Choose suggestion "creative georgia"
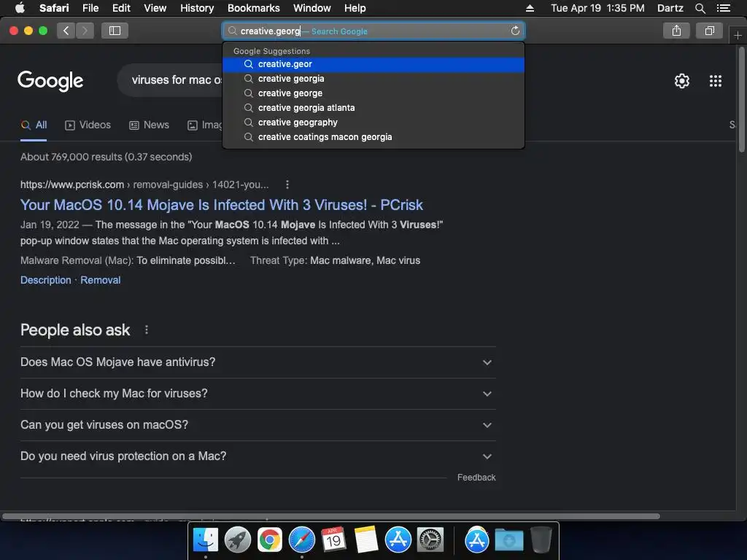This screenshot has width=747, height=560. coord(373,79)
